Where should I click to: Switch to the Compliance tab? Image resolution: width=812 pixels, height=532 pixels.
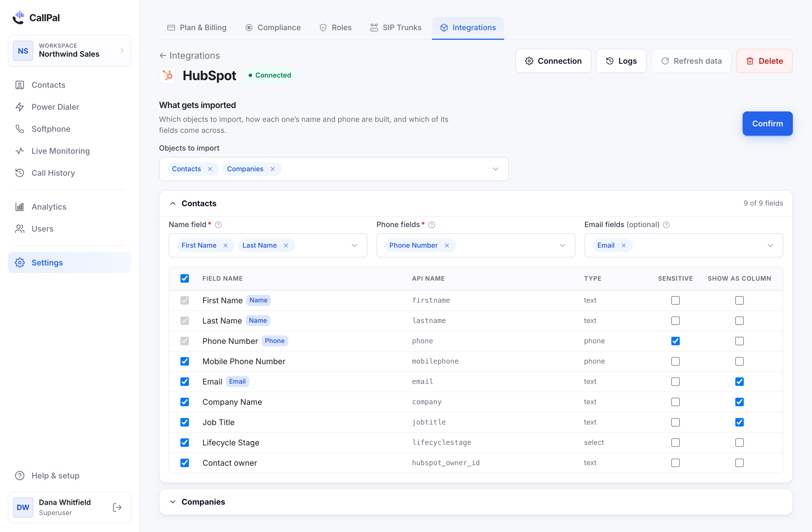[273, 28]
